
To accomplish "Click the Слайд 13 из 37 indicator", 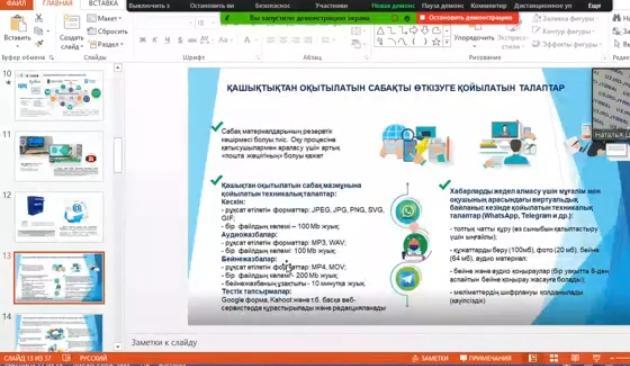I will coord(27,358).
